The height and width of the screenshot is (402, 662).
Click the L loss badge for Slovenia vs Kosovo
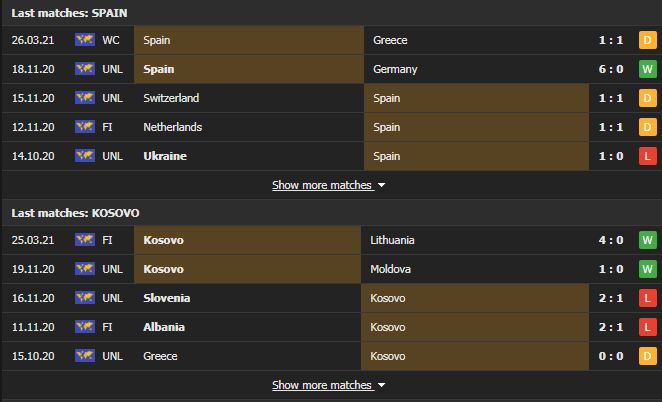(648, 298)
